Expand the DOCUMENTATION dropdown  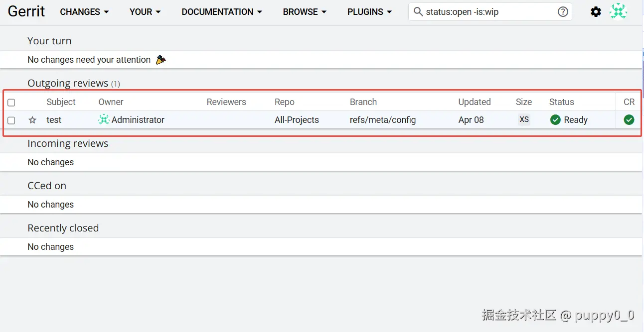click(x=222, y=12)
